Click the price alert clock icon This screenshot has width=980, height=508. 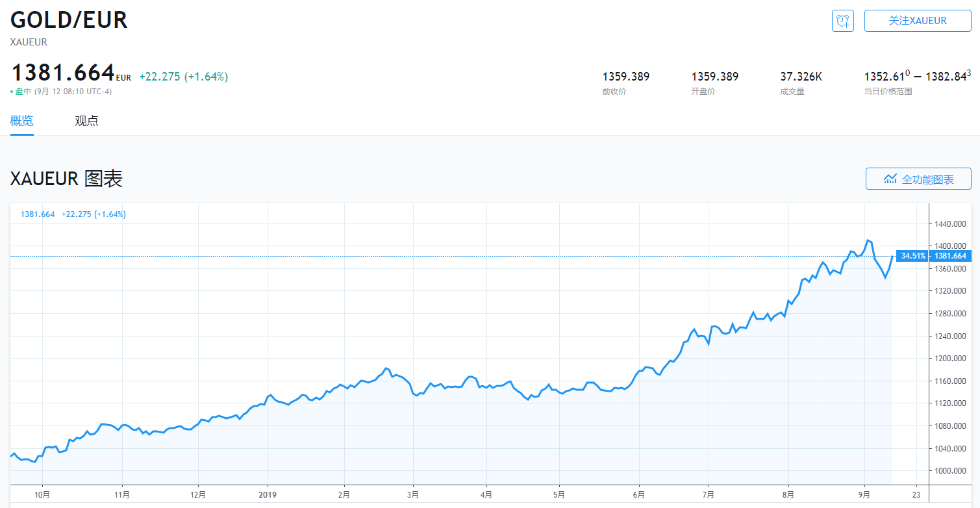(843, 21)
